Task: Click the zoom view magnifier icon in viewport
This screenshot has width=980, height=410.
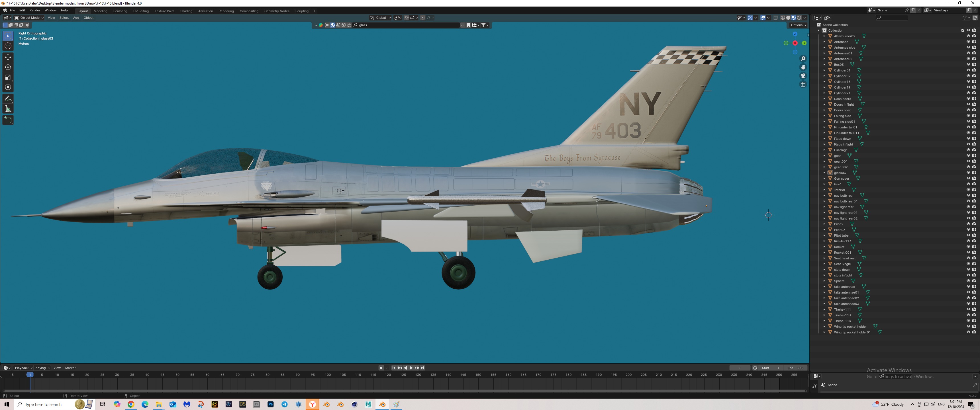Action: pyautogui.click(x=803, y=59)
